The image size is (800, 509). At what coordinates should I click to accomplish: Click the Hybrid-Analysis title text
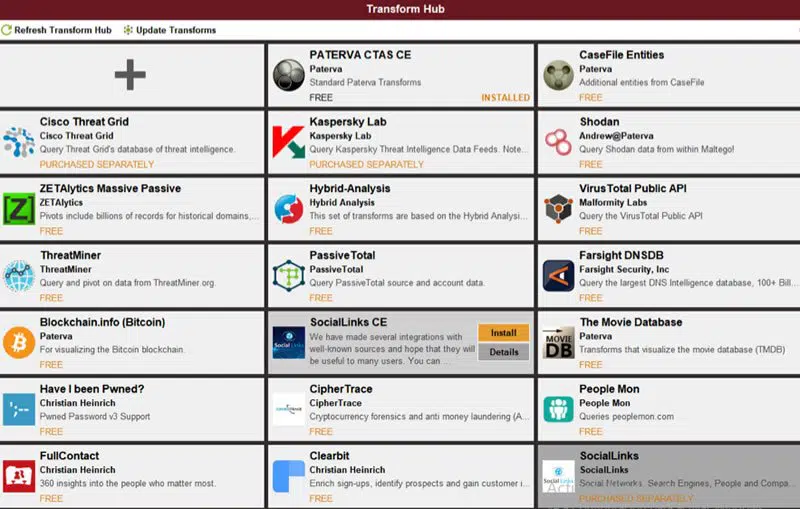(x=350, y=188)
